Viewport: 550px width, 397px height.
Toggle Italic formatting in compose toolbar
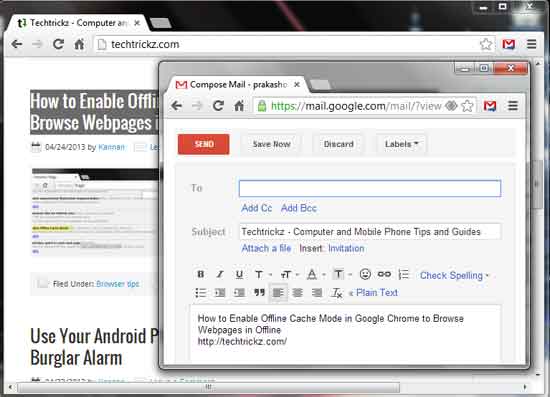[x=220, y=274]
